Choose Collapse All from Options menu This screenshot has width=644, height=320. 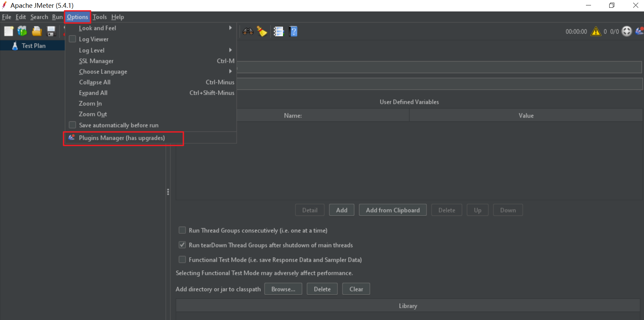(151, 82)
